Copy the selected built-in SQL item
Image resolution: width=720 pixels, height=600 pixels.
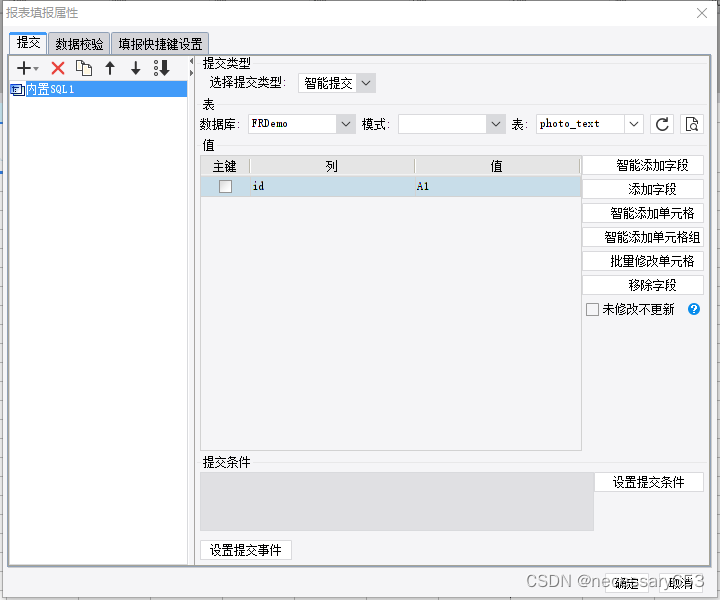click(84, 68)
